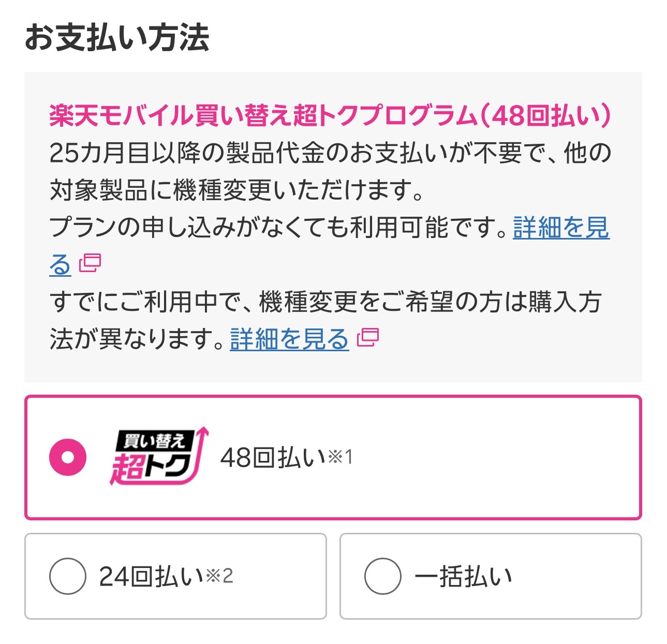Pick the 一括払い radio button
The width and height of the screenshot is (667, 644).
(382, 576)
